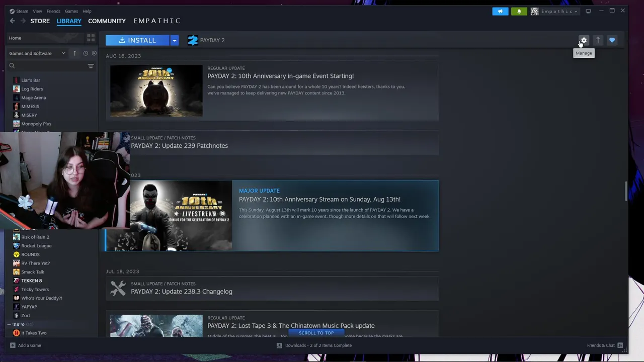The image size is (644, 362).
Task: Open the EMPATHIC profile tab
Action: coord(157,21)
